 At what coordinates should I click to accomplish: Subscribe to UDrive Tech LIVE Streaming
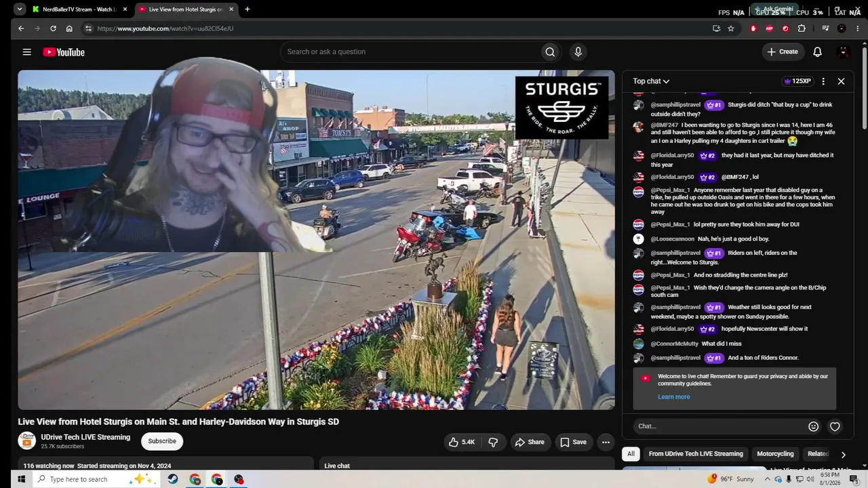[162, 441]
